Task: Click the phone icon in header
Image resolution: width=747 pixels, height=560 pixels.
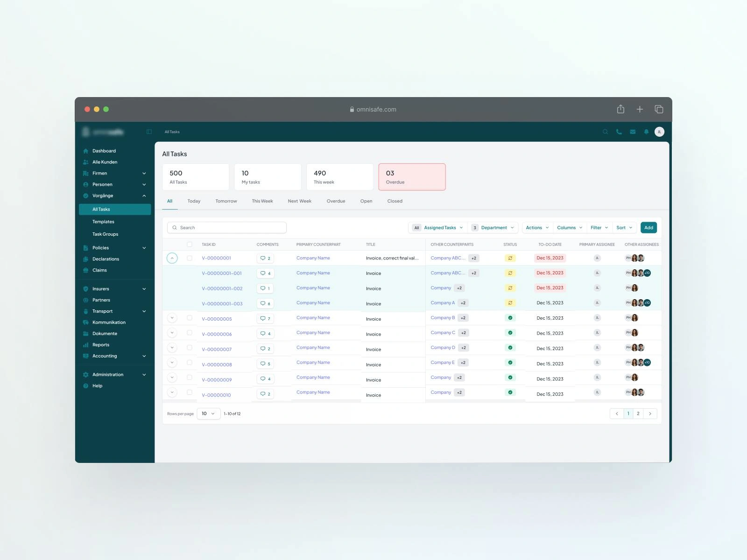Action: pos(619,132)
